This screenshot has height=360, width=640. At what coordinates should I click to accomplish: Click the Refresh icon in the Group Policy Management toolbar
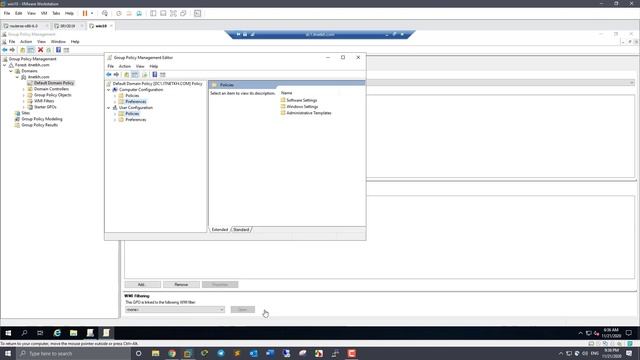click(49, 50)
